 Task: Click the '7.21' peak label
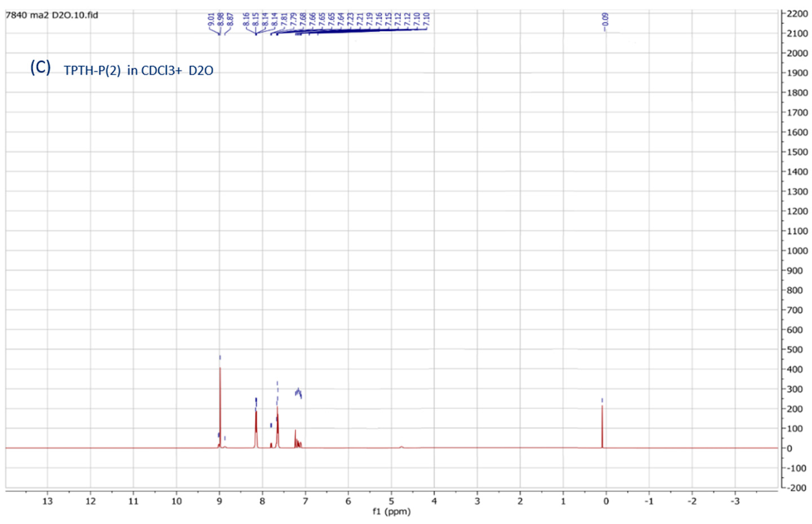[360, 19]
